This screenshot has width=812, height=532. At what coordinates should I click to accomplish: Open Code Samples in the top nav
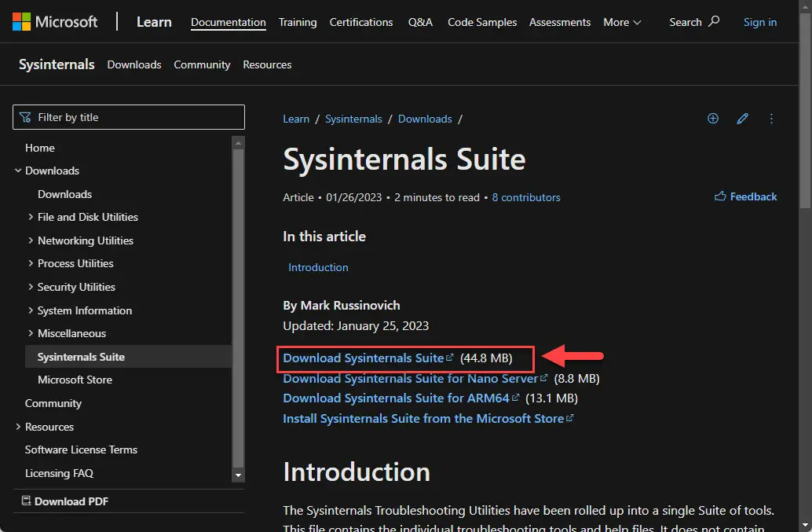point(482,22)
